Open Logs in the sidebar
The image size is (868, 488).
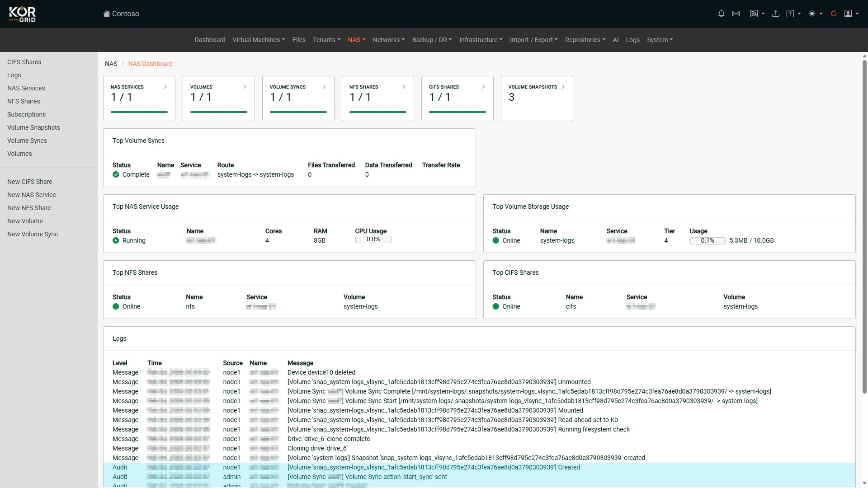click(14, 75)
